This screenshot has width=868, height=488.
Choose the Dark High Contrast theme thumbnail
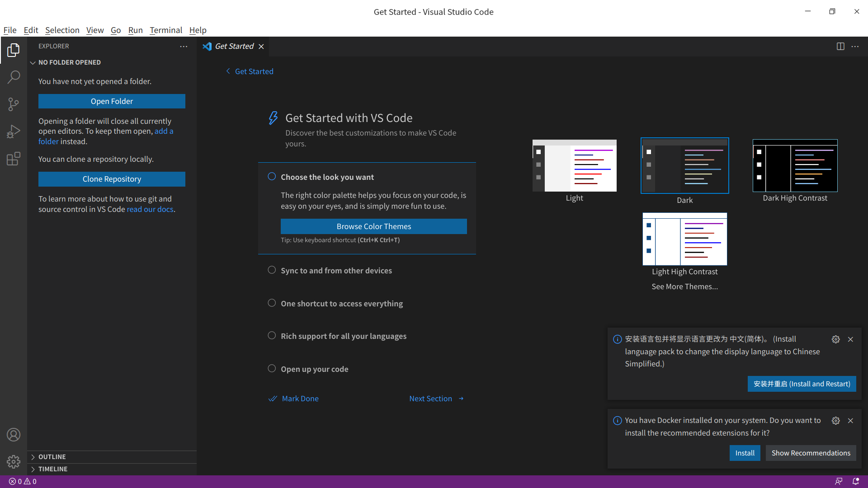coord(795,166)
